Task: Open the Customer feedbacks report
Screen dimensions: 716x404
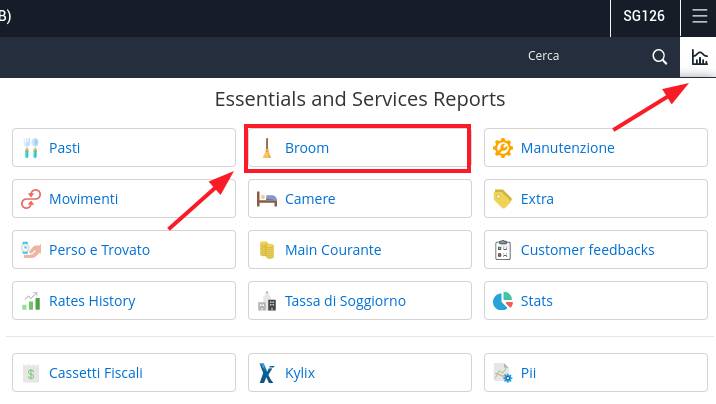Action: 596,250
